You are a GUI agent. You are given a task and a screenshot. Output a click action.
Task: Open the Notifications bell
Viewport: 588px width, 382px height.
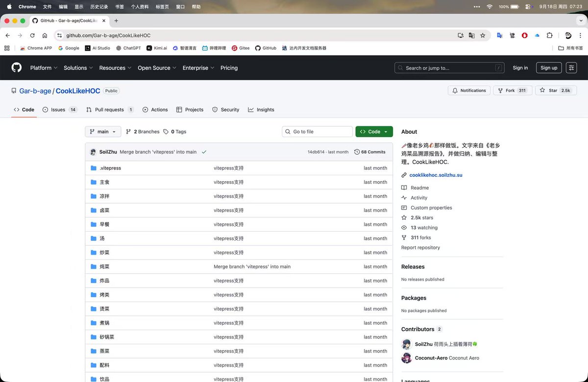pyautogui.click(x=468, y=90)
